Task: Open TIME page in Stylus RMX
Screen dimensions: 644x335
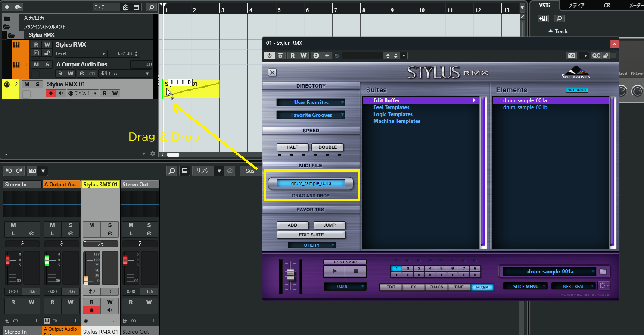Action: pos(459,287)
